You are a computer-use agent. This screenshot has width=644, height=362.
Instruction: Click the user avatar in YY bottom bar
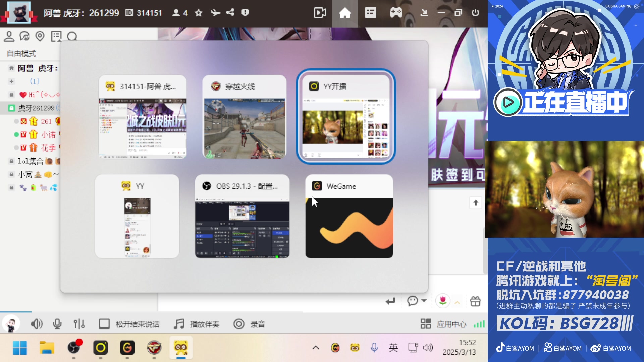(x=11, y=324)
